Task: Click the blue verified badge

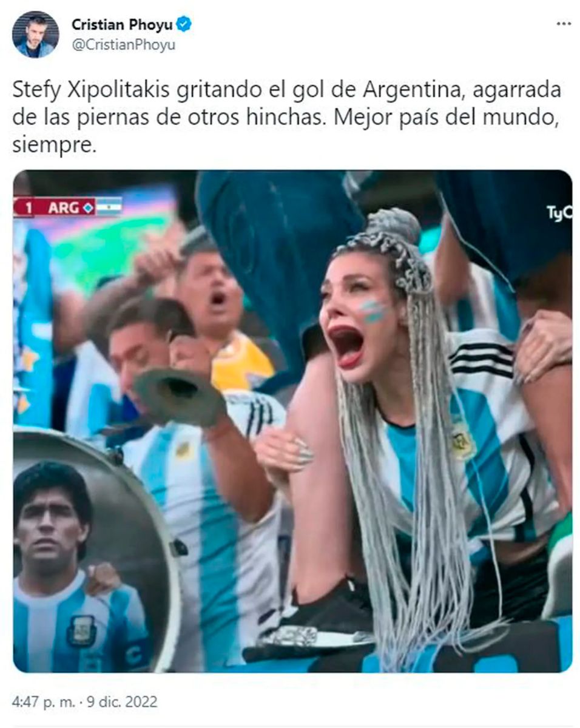Action: tap(184, 24)
